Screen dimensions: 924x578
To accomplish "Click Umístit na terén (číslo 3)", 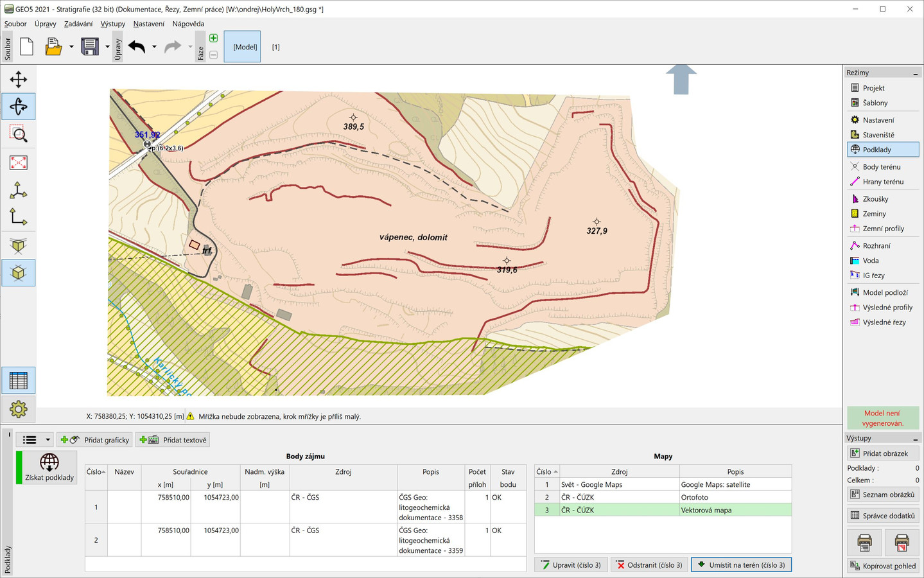I will [741, 565].
